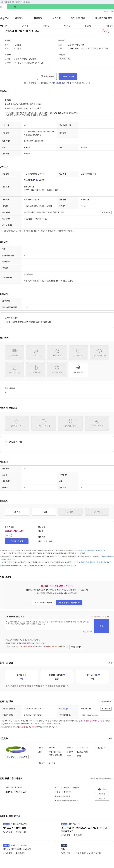Click the 식사제공(2식) benefit icon
This screenshot has height=868, width=114.
78,370
